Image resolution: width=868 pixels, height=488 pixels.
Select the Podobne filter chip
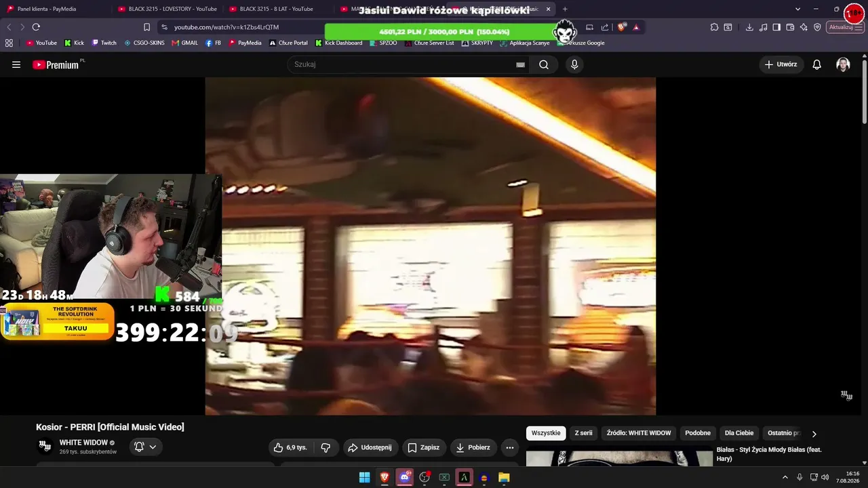pos(698,433)
